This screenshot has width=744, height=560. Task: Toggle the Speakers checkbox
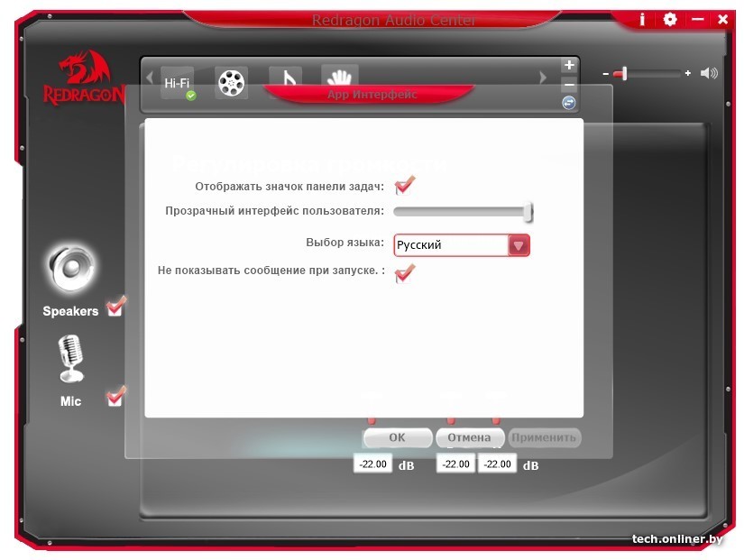115,307
